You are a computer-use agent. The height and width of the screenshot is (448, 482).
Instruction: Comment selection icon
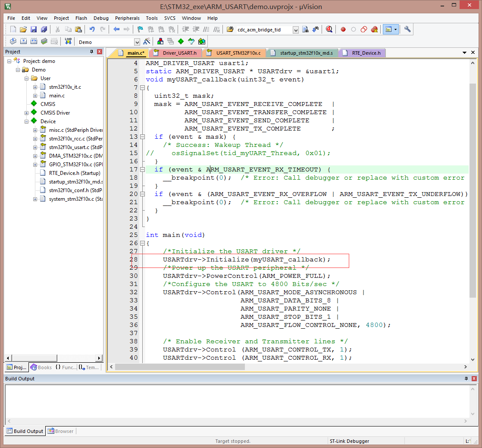point(206,29)
